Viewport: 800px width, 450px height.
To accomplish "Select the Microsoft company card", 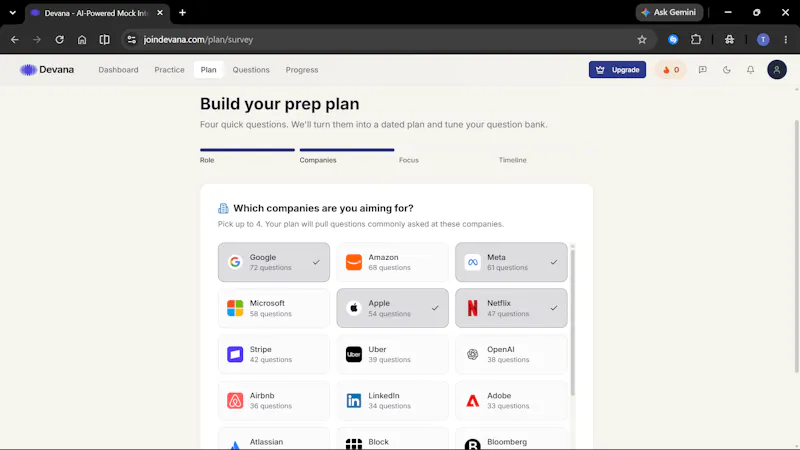I will click(274, 308).
